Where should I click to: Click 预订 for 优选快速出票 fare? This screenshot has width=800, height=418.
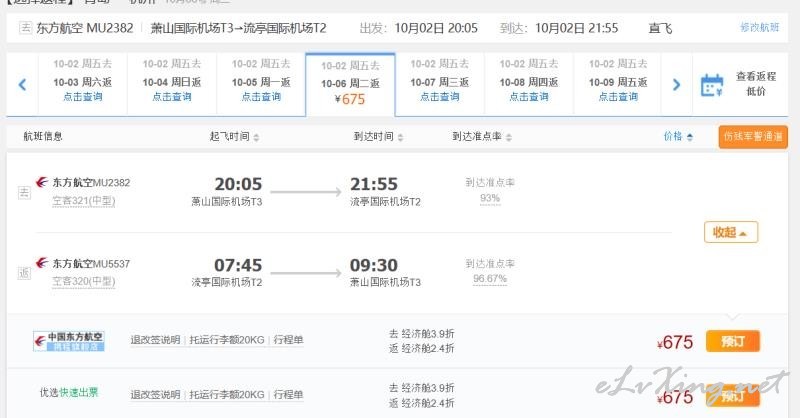click(733, 396)
